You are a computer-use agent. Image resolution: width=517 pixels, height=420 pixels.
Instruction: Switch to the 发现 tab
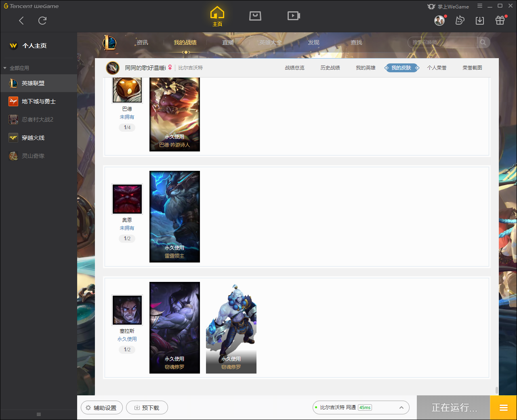click(313, 42)
